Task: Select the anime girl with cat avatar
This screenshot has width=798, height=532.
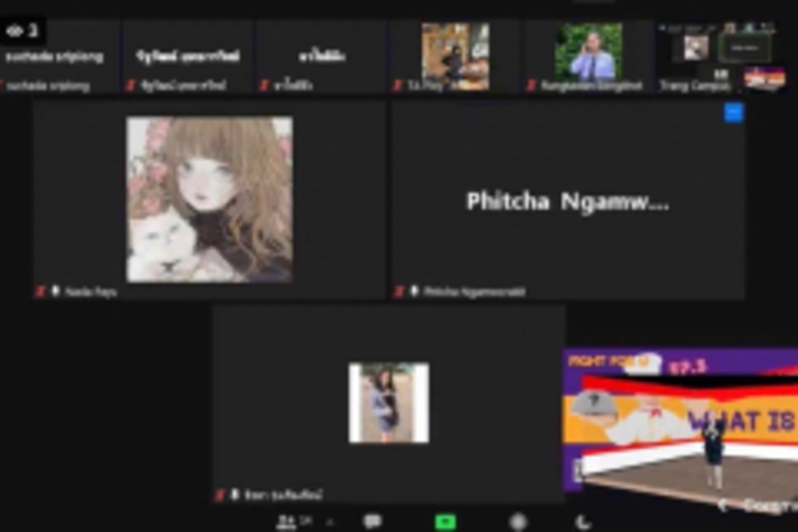Action: click(209, 199)
